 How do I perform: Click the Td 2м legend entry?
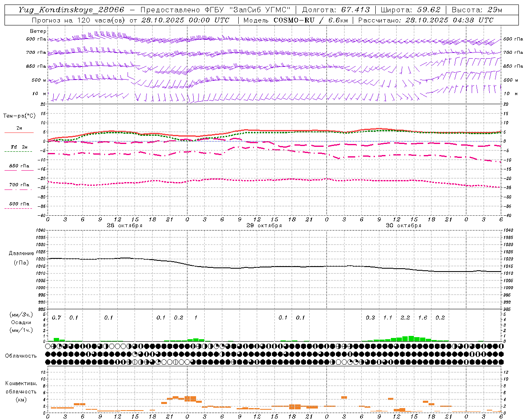click(19, 147)
